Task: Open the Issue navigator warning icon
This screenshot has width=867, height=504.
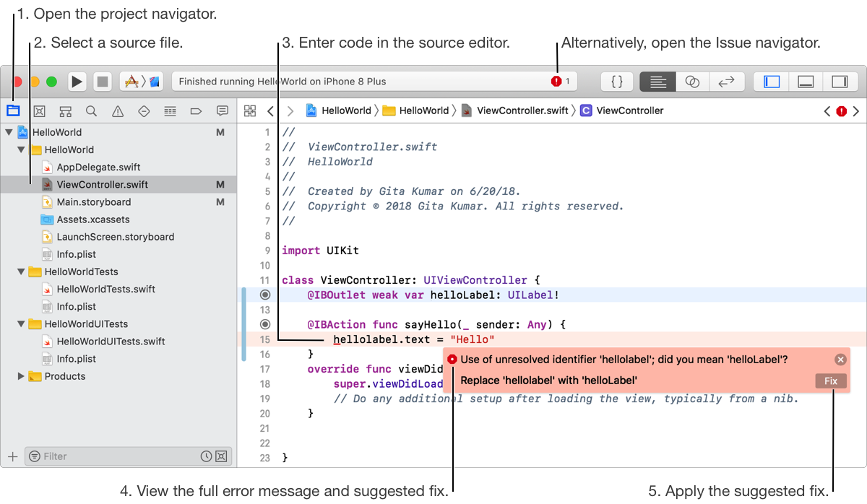Action: click(118, 111)
